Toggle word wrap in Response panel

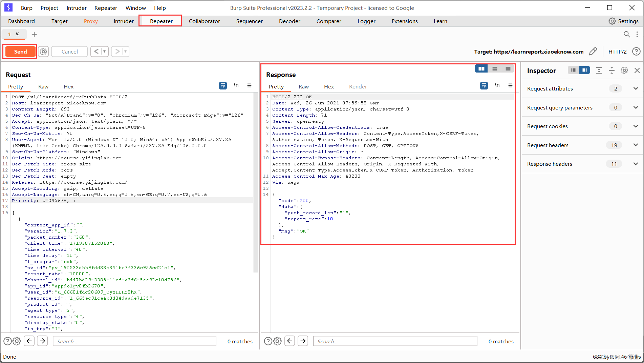pos(484,85)
